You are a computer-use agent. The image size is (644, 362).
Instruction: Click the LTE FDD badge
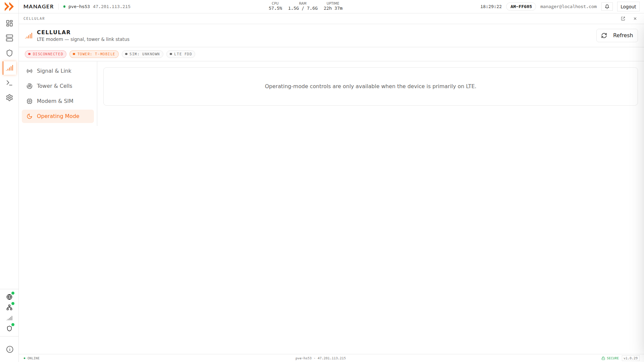[181, 54]
